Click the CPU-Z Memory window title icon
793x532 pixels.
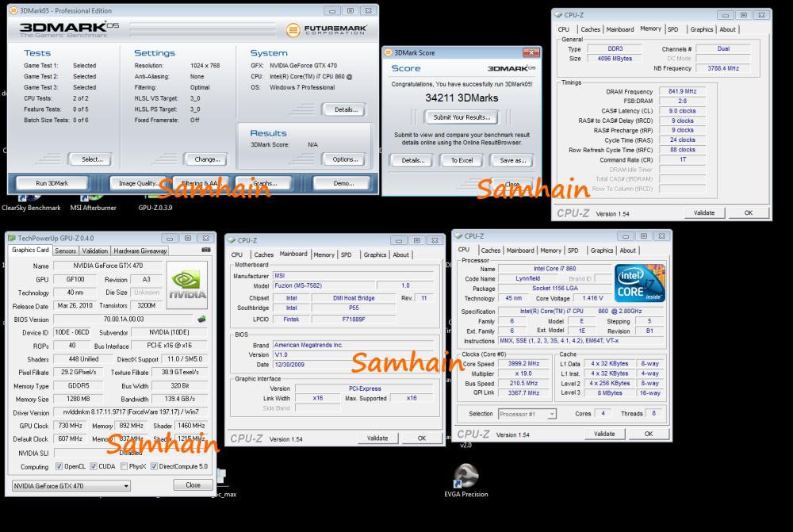558,15
